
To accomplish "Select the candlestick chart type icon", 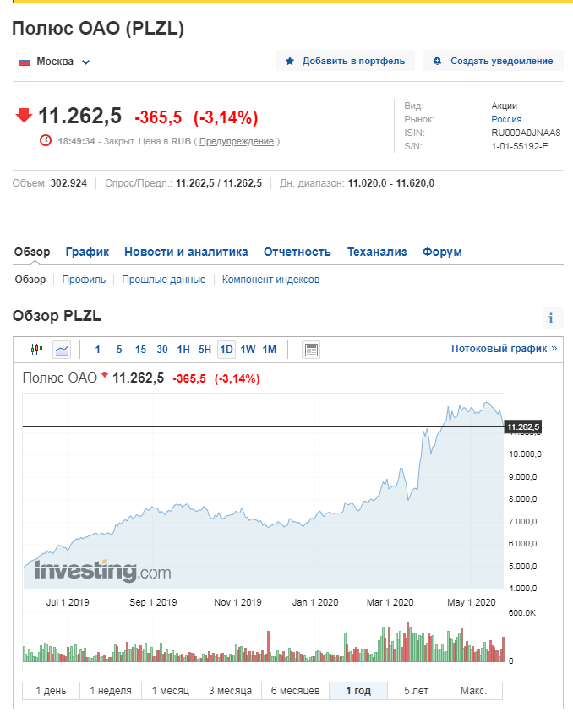I will click(36, 350).
